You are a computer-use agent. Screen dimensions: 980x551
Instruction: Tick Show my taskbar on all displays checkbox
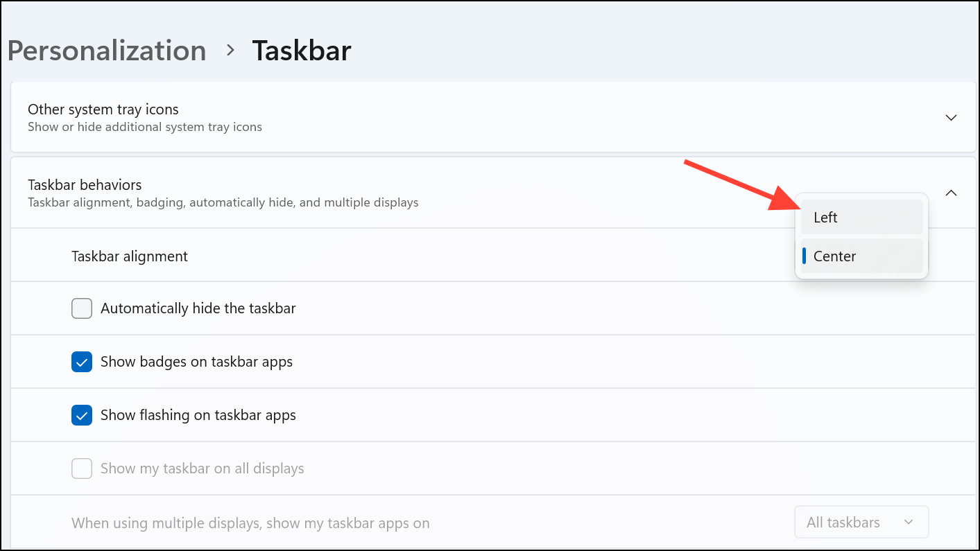tap(82, 469)
